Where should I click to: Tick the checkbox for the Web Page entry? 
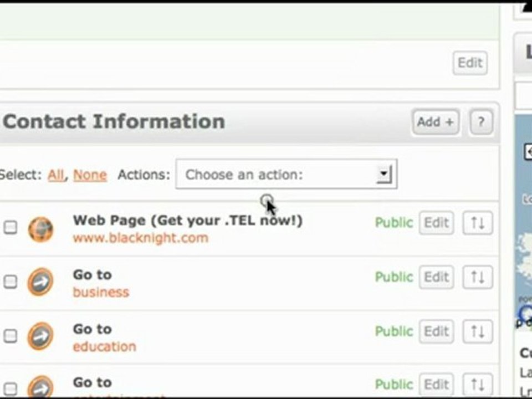click(11, 227)
